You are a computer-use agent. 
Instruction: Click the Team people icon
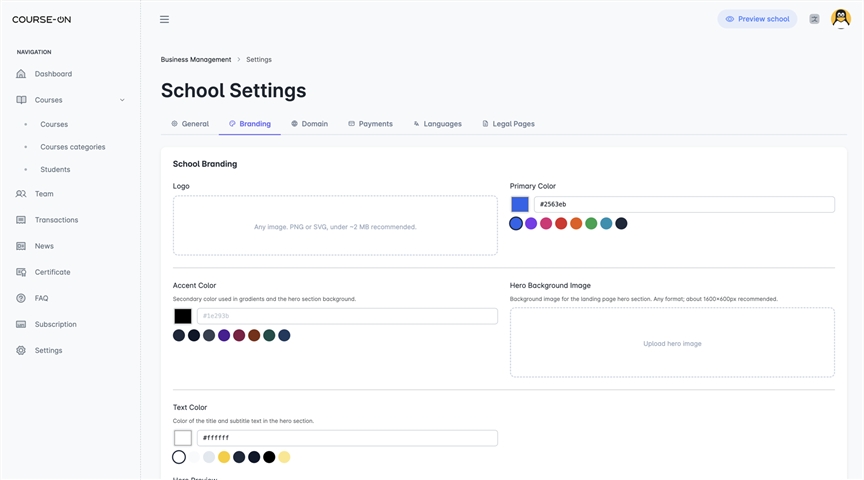[x=21, y=194]
